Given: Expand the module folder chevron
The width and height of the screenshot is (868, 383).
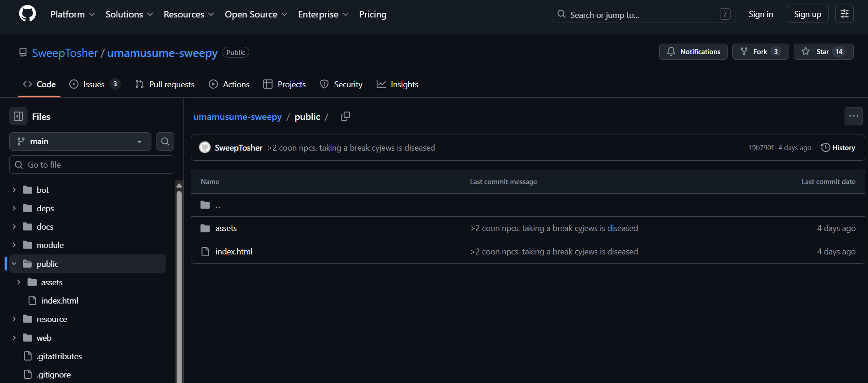Looking at the screenshot, I should pos(14,245).
